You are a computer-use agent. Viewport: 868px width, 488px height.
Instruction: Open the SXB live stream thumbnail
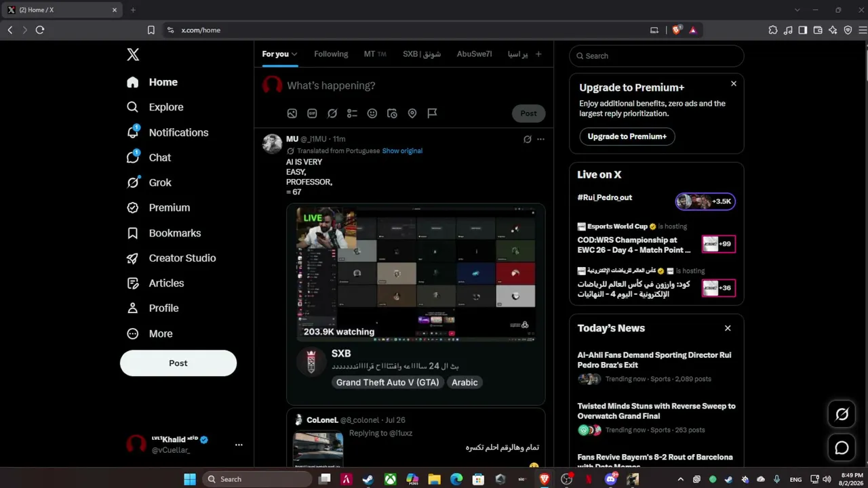pyautogui.click(x=416, y=274)
